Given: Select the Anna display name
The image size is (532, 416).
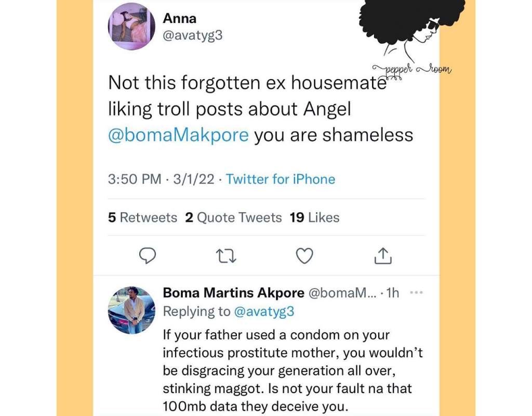Looking at the screenshot, I should 179,18.
